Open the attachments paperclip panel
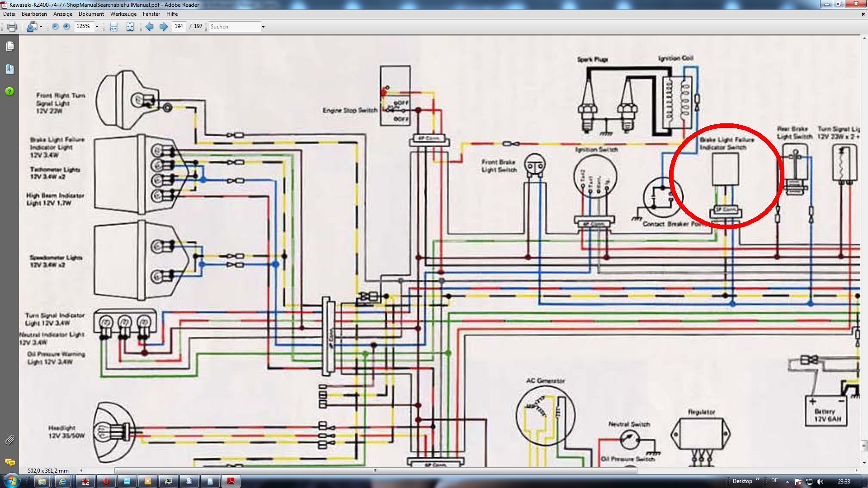Viewport: 868px width, 488px height. point(9,440)
